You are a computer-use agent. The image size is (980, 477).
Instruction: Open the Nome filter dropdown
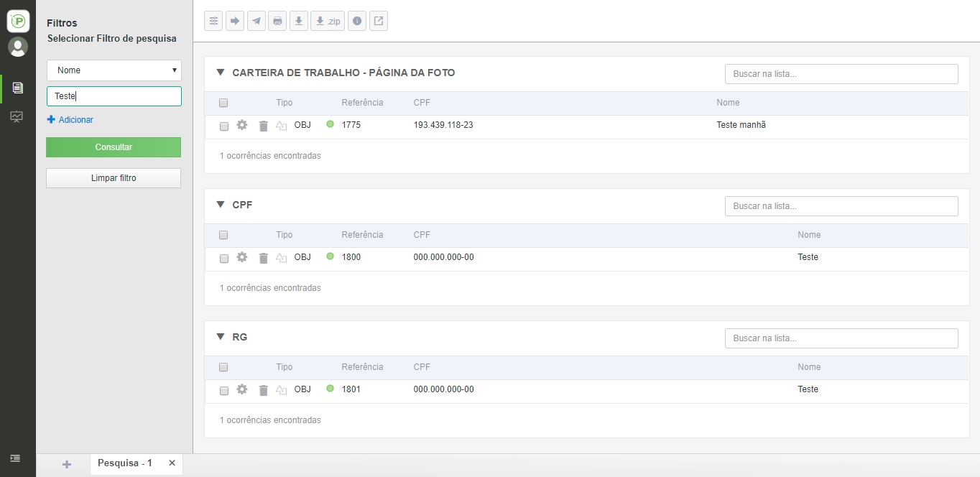click(114, 70)
